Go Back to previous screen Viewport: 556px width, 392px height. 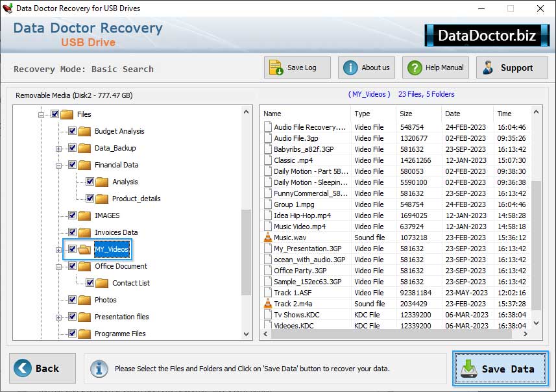coord(43,368)
